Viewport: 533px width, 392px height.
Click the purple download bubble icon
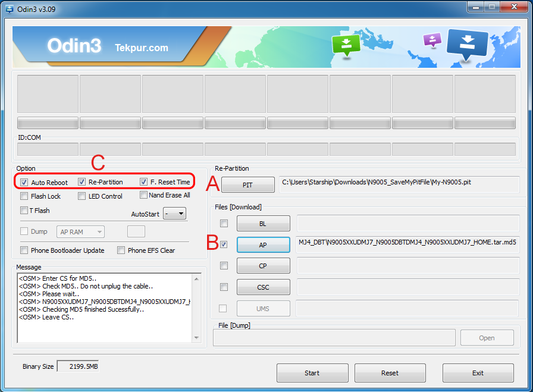(x=432, y=40)
